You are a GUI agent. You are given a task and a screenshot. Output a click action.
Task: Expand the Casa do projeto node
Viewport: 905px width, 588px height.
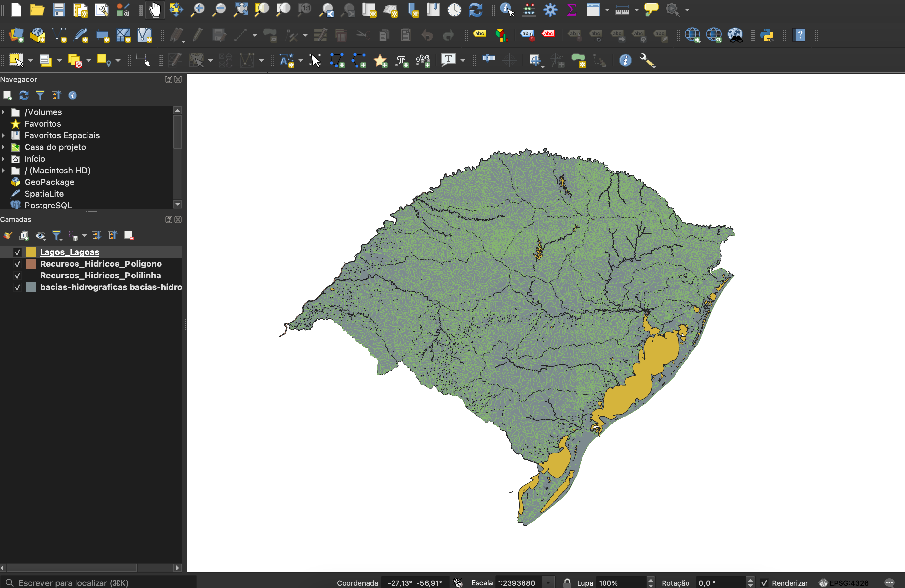click(4, 147)
